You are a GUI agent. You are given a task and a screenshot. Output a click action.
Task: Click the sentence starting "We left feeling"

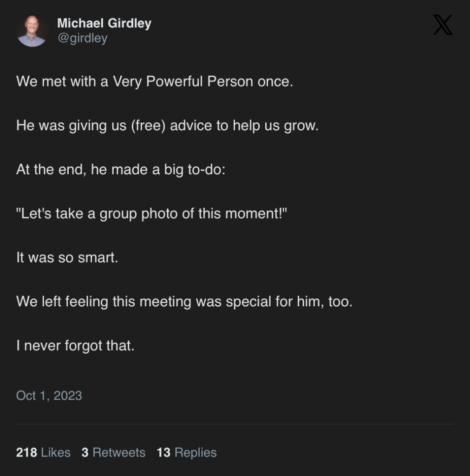click(x=184, y=302)
